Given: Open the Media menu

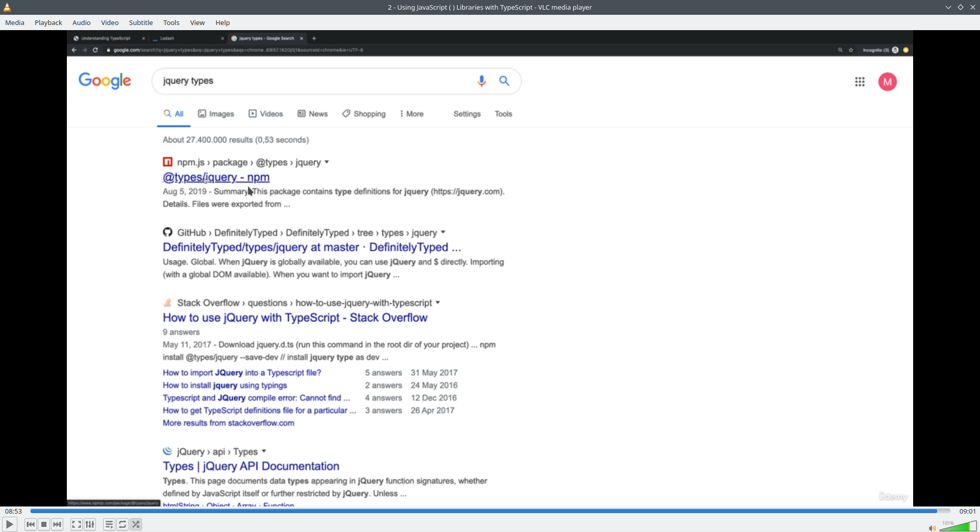Looking at the screenshot, I should click(x=15, y=22).
